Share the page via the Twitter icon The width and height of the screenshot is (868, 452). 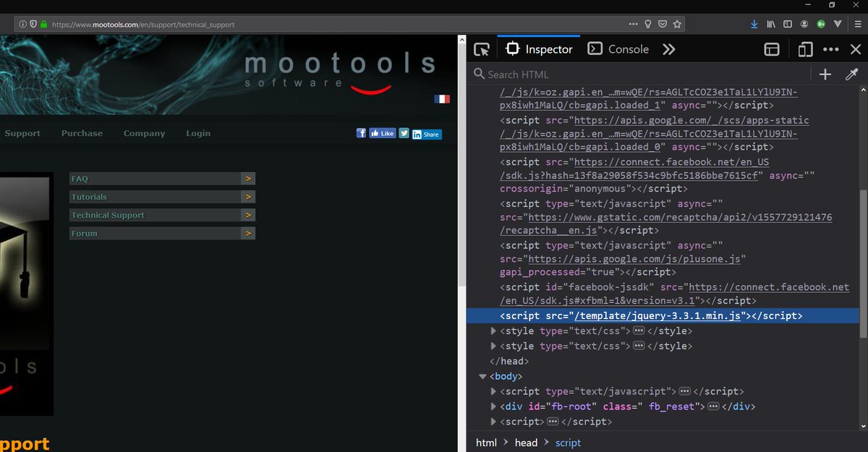tap(404, 133)
